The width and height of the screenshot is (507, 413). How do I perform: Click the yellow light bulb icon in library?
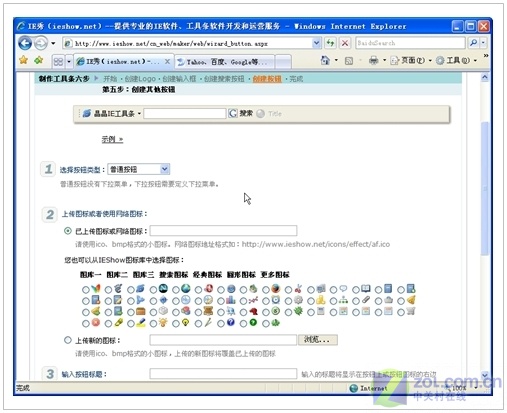coord(185,322)
